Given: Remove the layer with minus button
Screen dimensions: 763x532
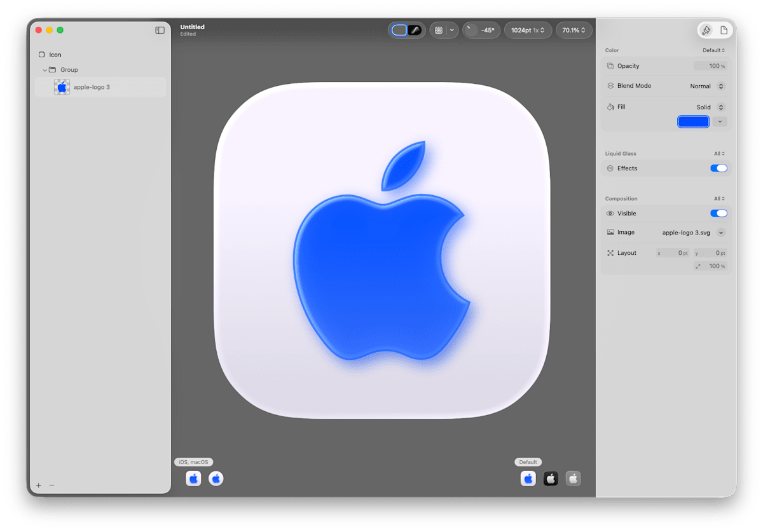Looking at the screenshot, I should click(52, 486).
